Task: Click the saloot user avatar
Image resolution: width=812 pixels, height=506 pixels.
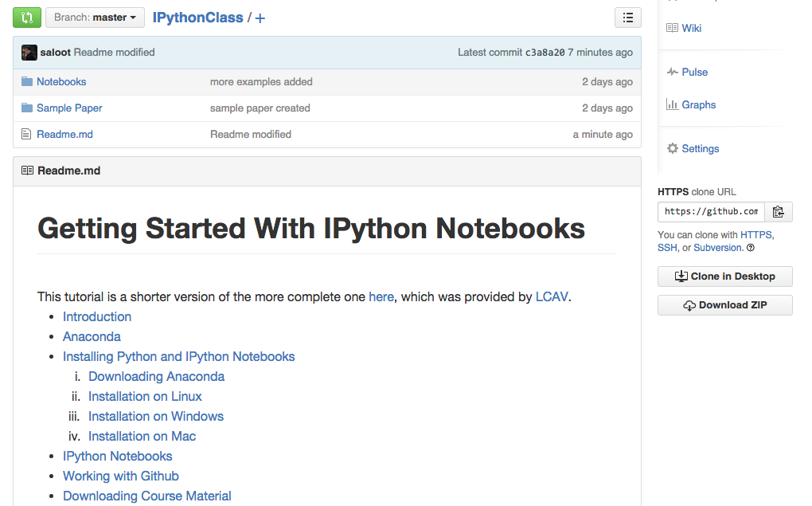Action: pos(29,53)
